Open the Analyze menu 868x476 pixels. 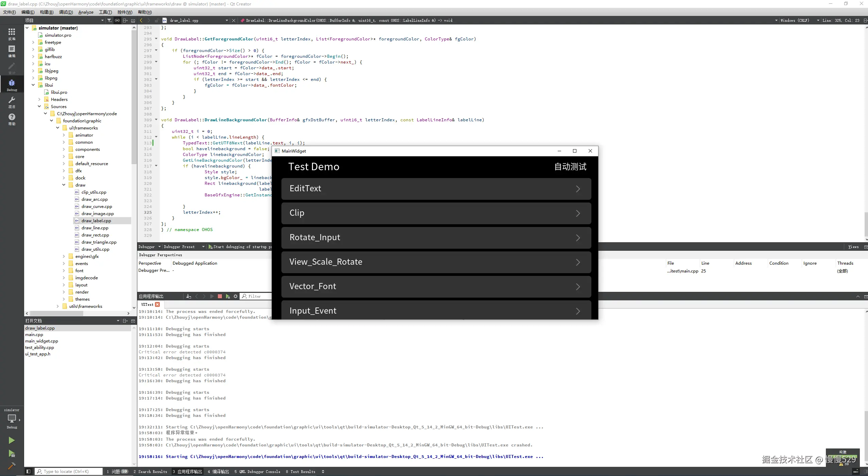pos(86,12)
